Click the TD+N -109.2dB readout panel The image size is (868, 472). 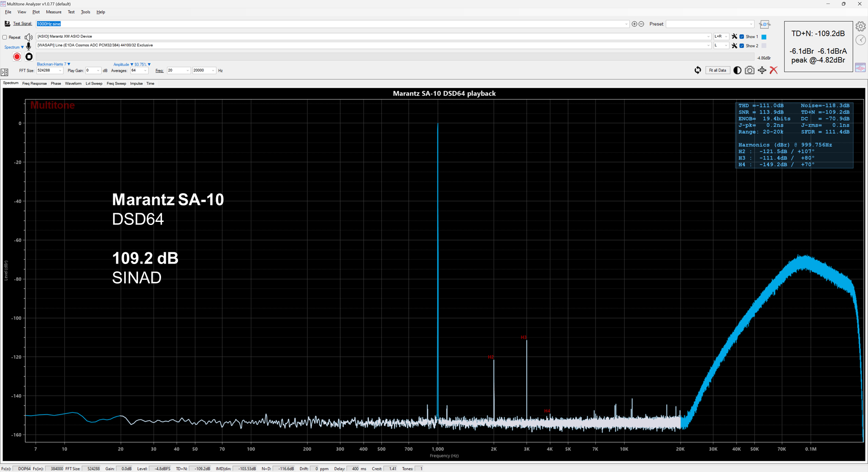pos(818,46)
